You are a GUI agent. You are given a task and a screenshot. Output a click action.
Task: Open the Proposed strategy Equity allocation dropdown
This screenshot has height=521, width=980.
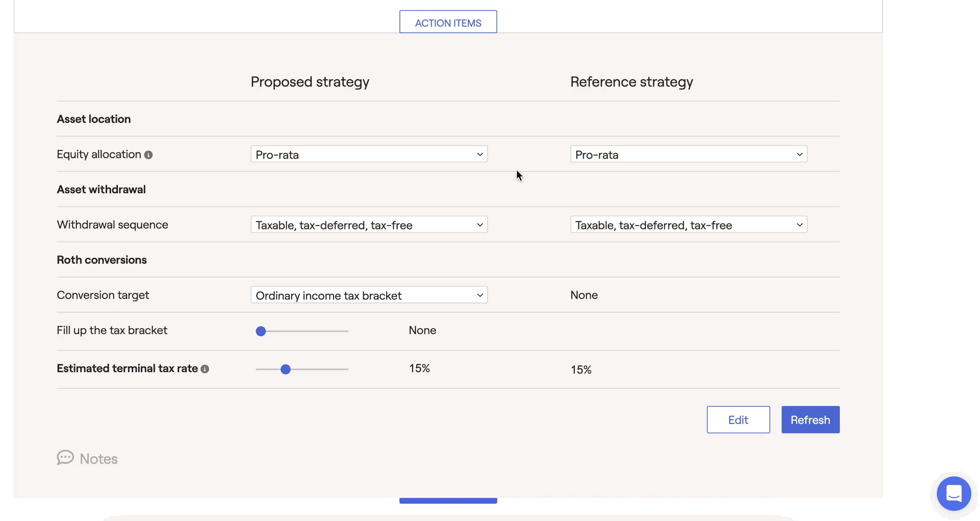[369, 154]
